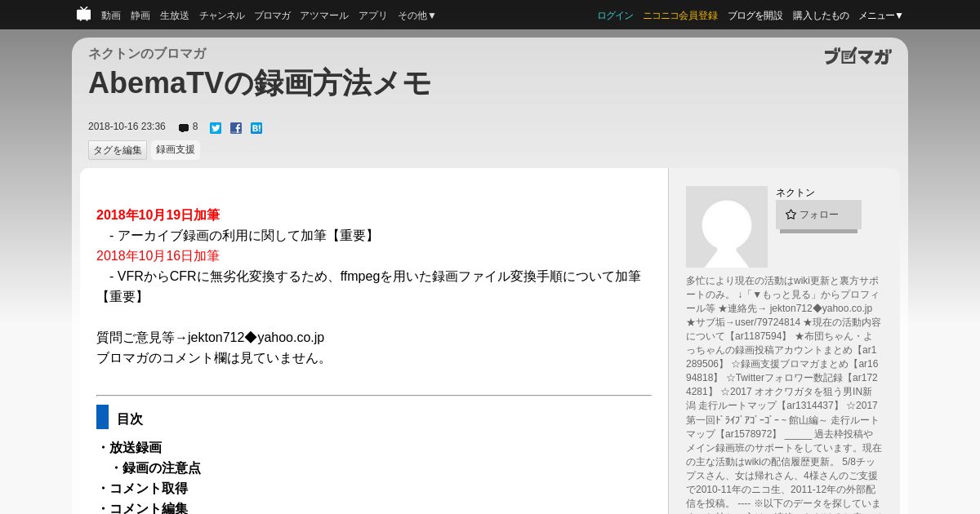
Task: Click the タグを編集 button
Action: [x=118, y=150]
